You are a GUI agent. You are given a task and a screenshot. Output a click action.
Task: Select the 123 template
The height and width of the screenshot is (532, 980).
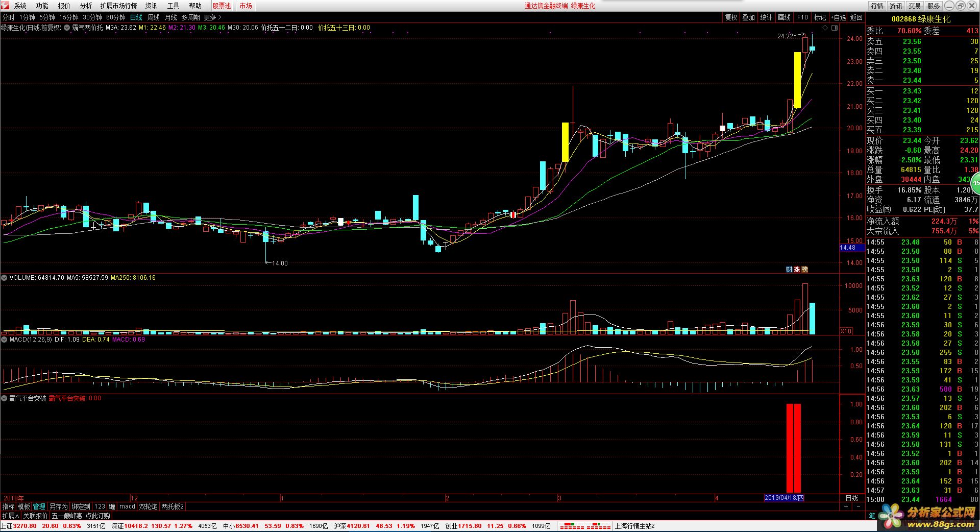[100, 506]
